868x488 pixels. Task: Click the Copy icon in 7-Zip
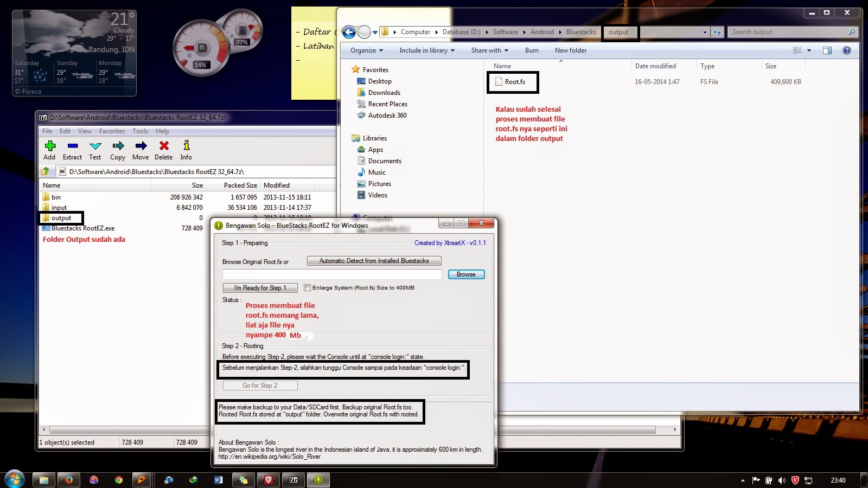[118, 145]
